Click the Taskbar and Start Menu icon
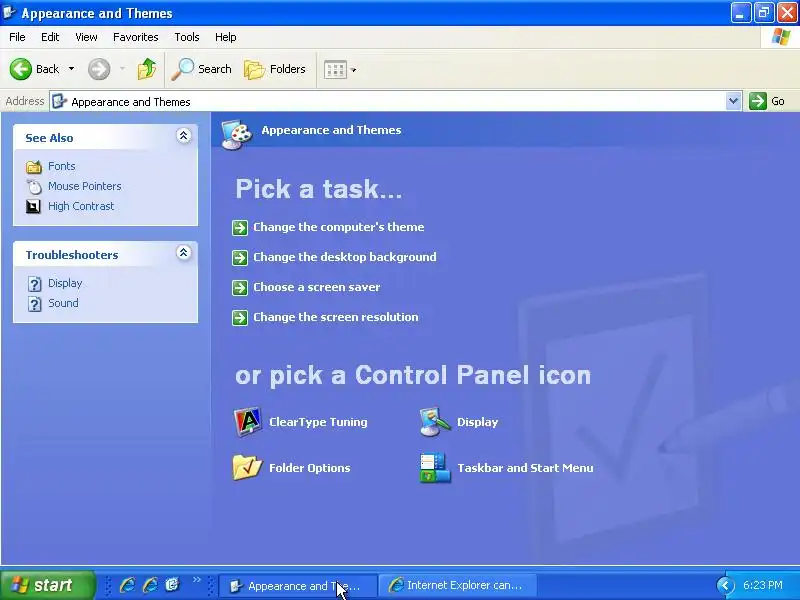The image size is (800, 600). [435, 467]
